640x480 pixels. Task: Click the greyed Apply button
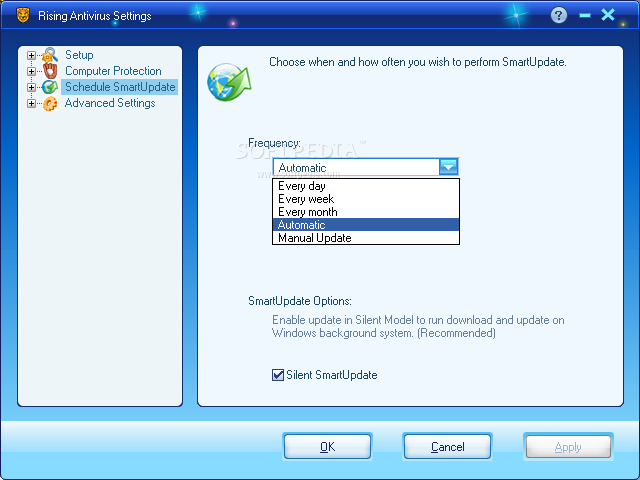pos(568,447)
